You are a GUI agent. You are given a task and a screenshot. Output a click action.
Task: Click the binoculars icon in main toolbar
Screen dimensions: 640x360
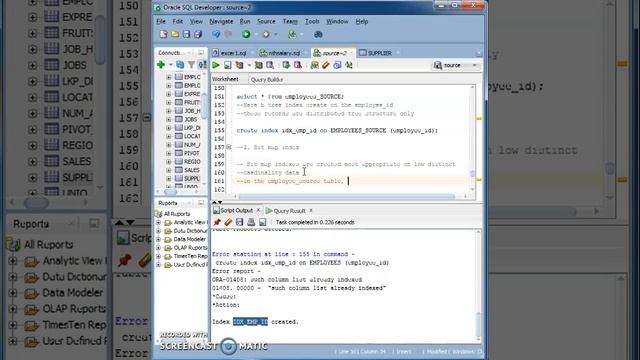(318, 35)
